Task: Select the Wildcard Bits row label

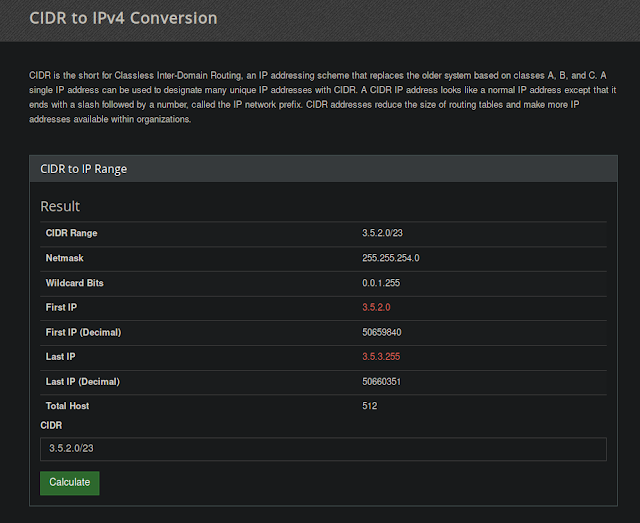Action: coord(75,283)
